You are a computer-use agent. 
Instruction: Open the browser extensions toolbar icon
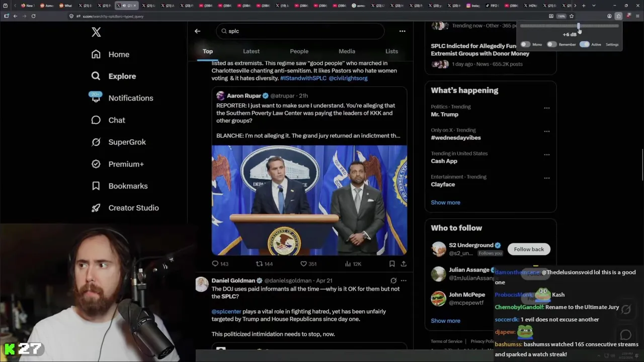tap(618, 16)
